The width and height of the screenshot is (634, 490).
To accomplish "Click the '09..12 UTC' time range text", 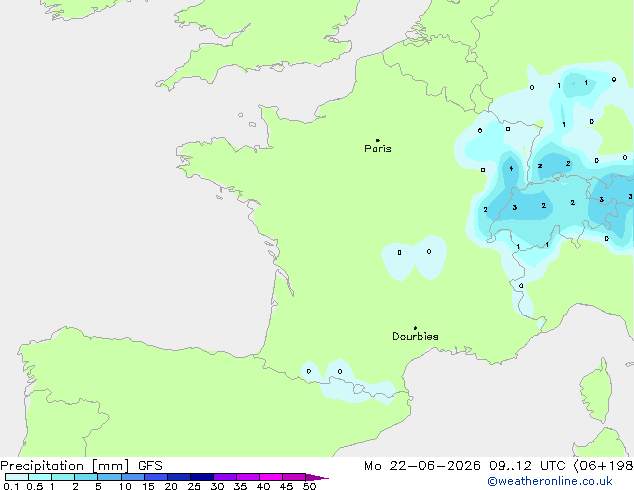I will click(x=527, y=466).
